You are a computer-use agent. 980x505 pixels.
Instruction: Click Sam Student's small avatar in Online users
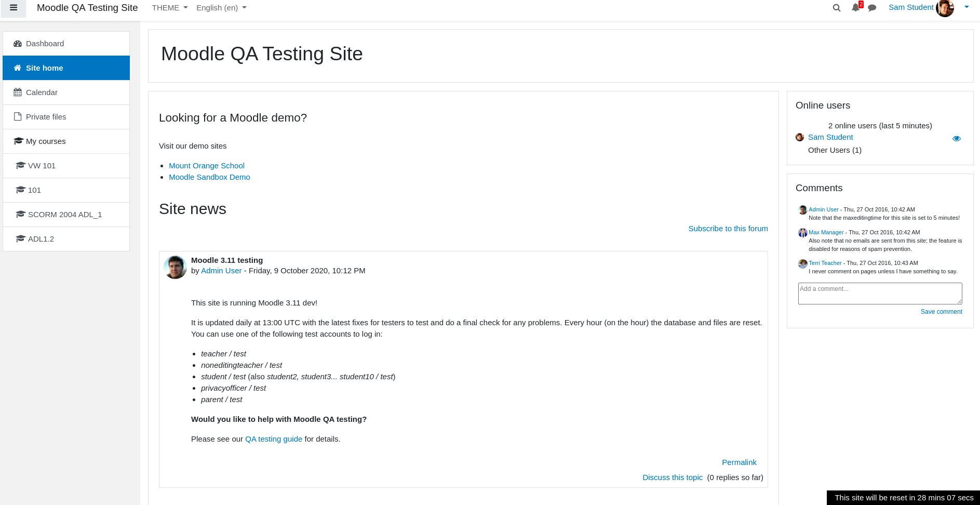point(800,137)
